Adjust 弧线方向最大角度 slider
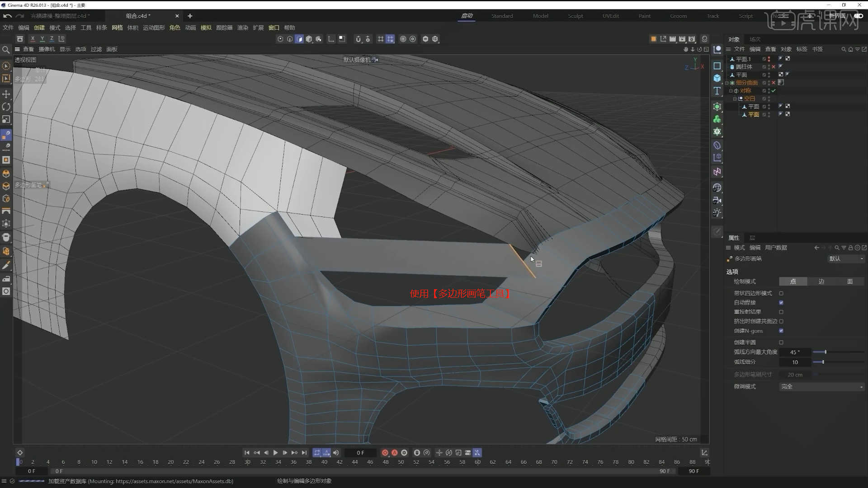 point(838,352)
